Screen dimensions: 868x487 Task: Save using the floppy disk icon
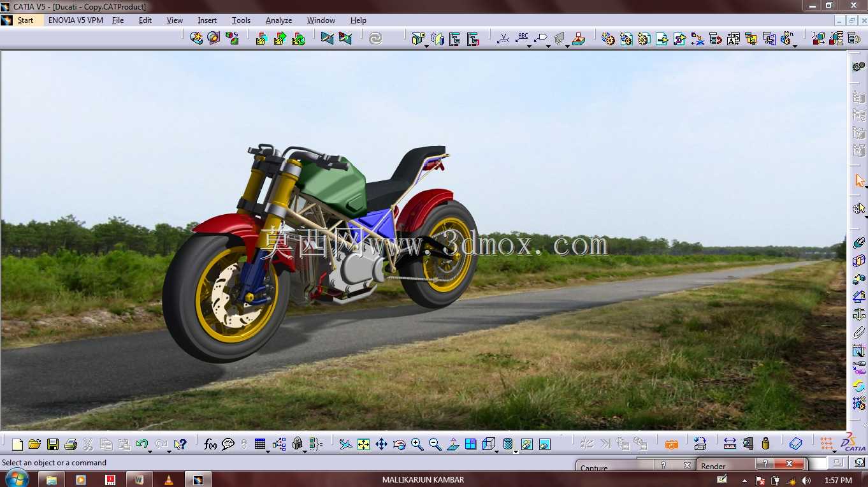coord(53,444)
